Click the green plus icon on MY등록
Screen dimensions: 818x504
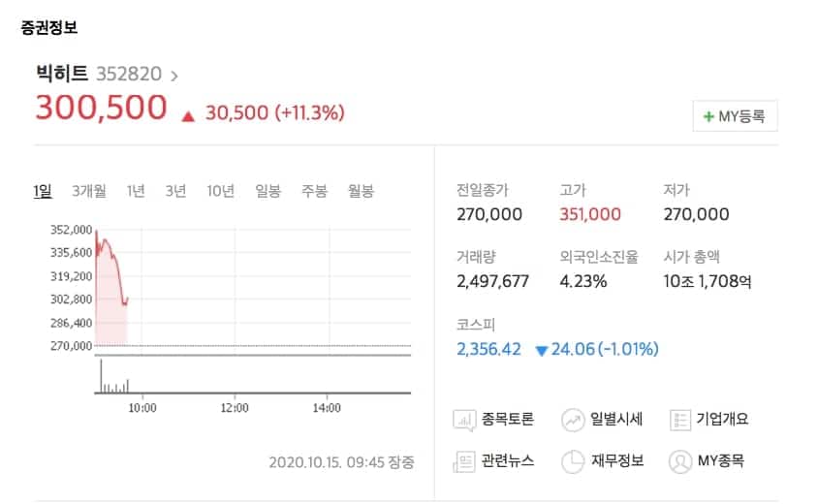[708, 116]
